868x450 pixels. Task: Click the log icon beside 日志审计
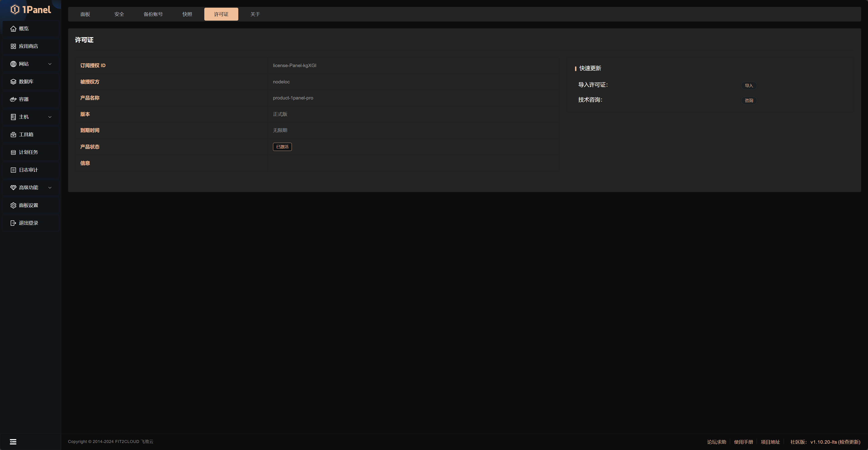click(13, 170)
